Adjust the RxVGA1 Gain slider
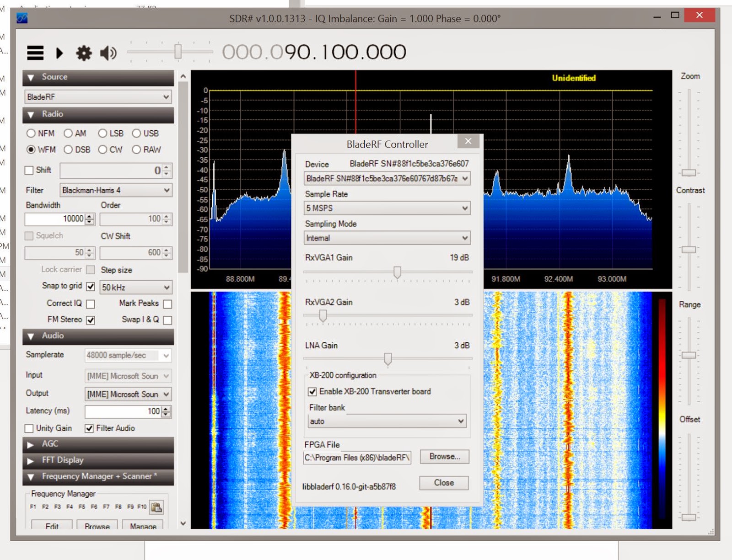This screenshot has height=560, width=732. (397, 272)
